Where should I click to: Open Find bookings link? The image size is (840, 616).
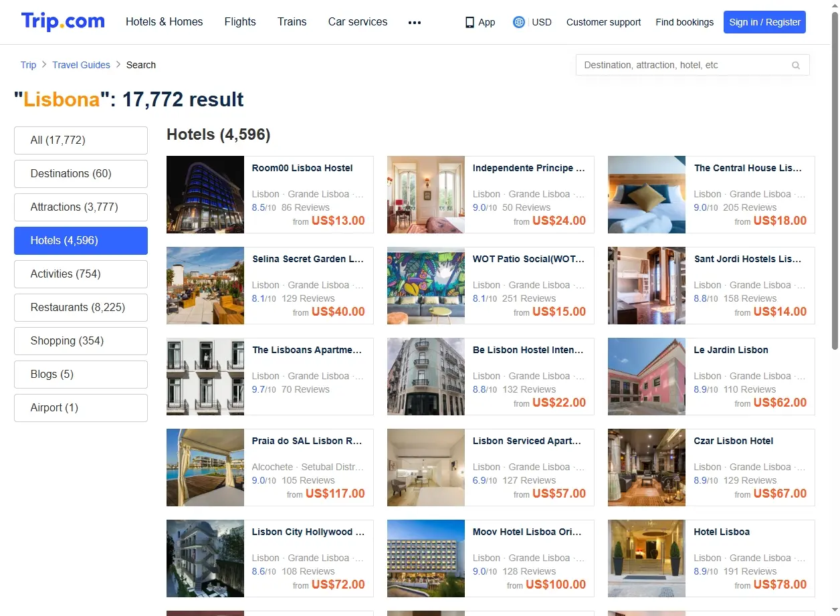point(685,22)
